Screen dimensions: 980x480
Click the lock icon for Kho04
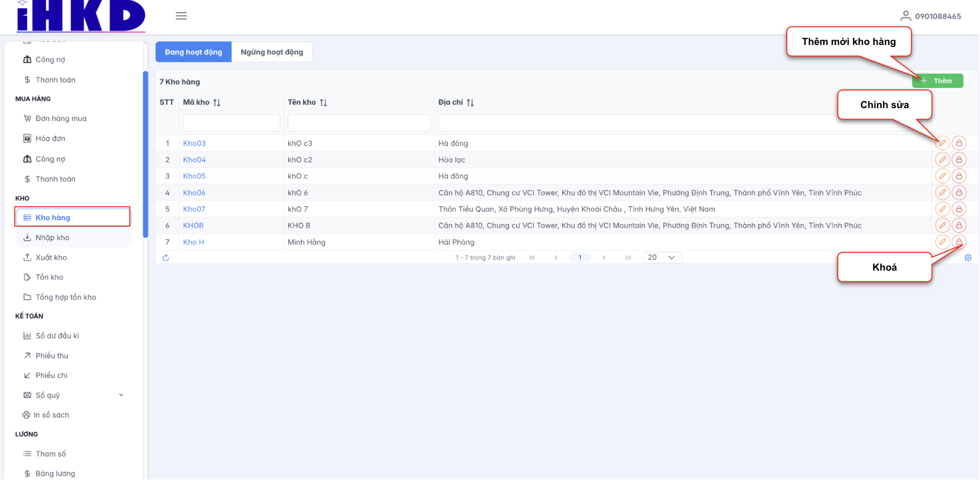tap(958, 160)
